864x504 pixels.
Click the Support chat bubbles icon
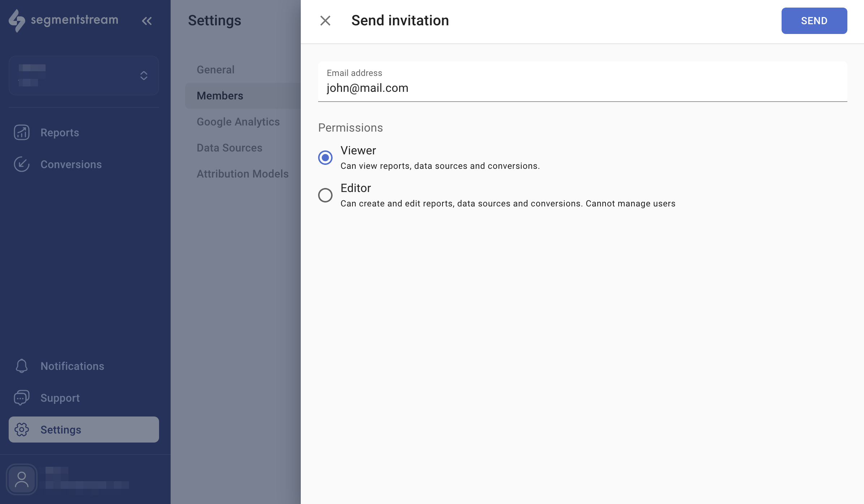pos(22,398)
